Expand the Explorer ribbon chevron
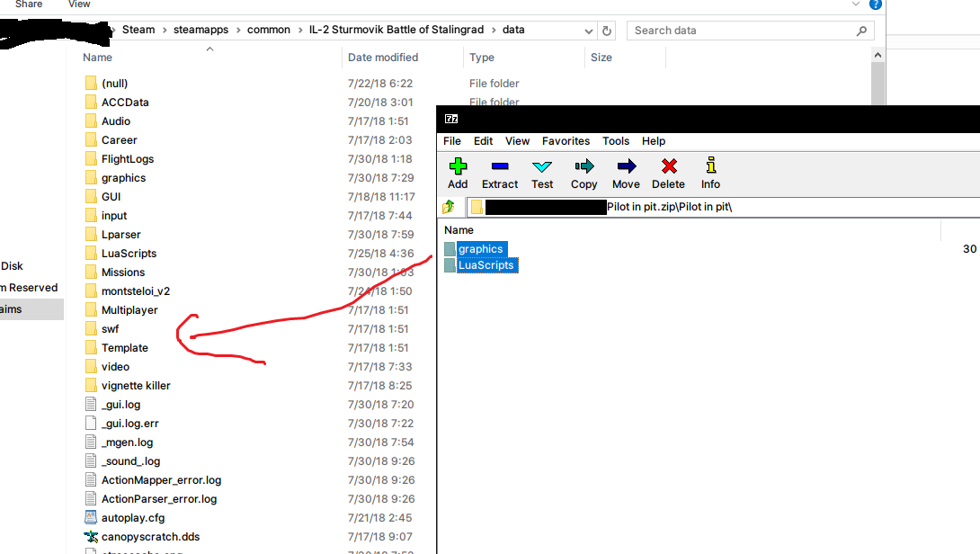This screenshot has height=554, width=980. click(x=856, y=4)
